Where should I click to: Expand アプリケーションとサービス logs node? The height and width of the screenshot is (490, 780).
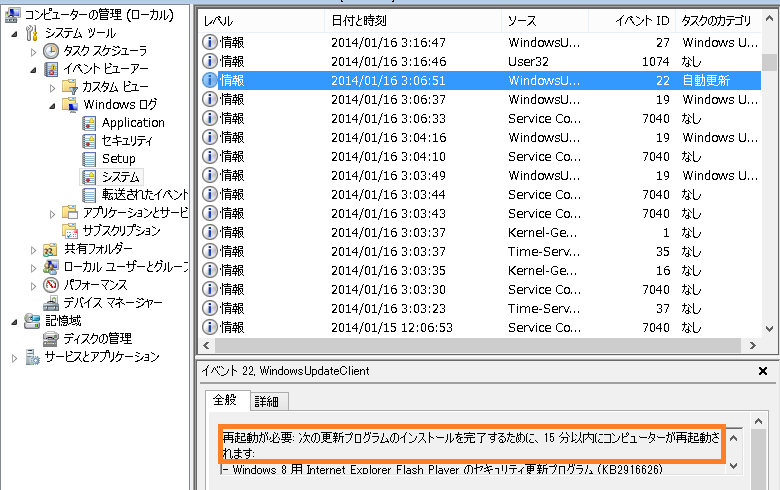click(x=52, y=214)
